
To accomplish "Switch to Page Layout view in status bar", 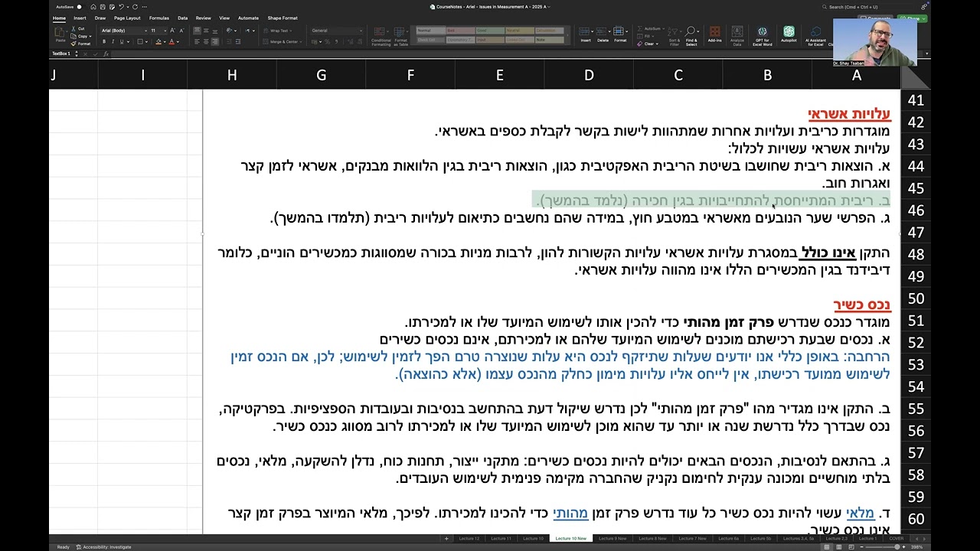I will [x=838, y=547].
